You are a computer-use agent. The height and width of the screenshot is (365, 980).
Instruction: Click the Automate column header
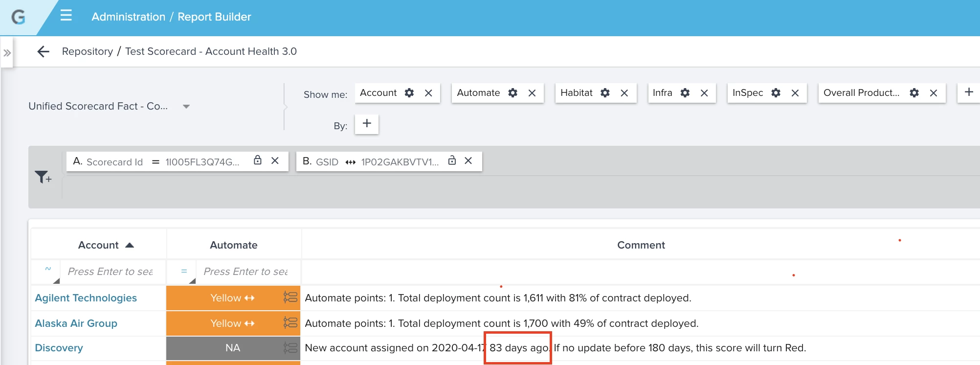[234, 245]
